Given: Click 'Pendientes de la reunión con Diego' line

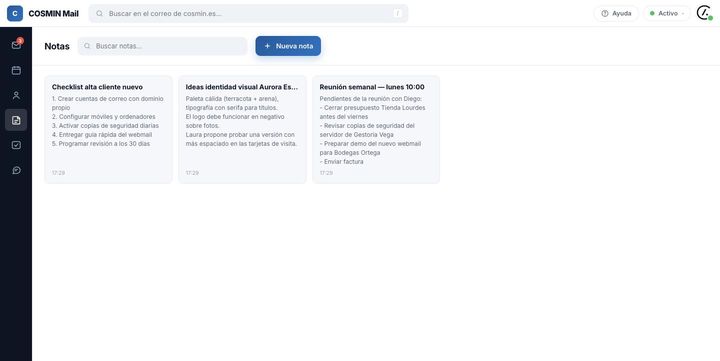Looking at the screenshot, I should point(371,99).
